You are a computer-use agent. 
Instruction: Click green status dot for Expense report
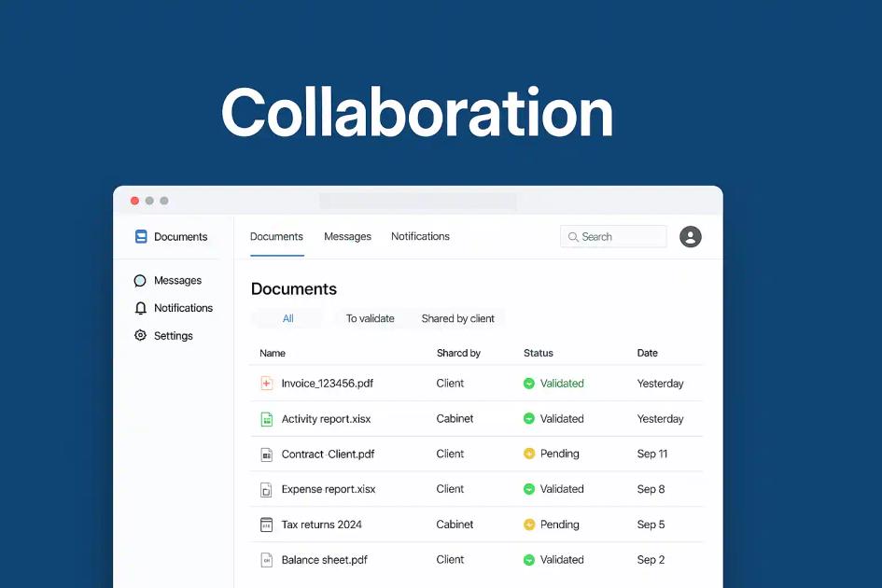[x=529, y=489]
